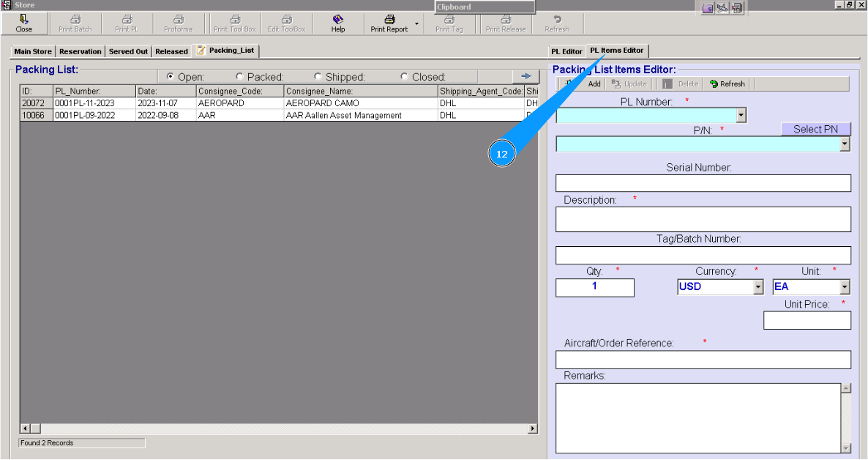Select the Shipped radio button
Image resolution: width=868 pixels, height=460 pixels.
[x=318, y=76]
